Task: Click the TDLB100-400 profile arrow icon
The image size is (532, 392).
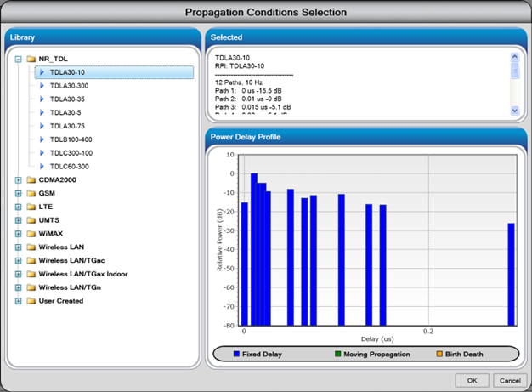Action: coord(42,139)
